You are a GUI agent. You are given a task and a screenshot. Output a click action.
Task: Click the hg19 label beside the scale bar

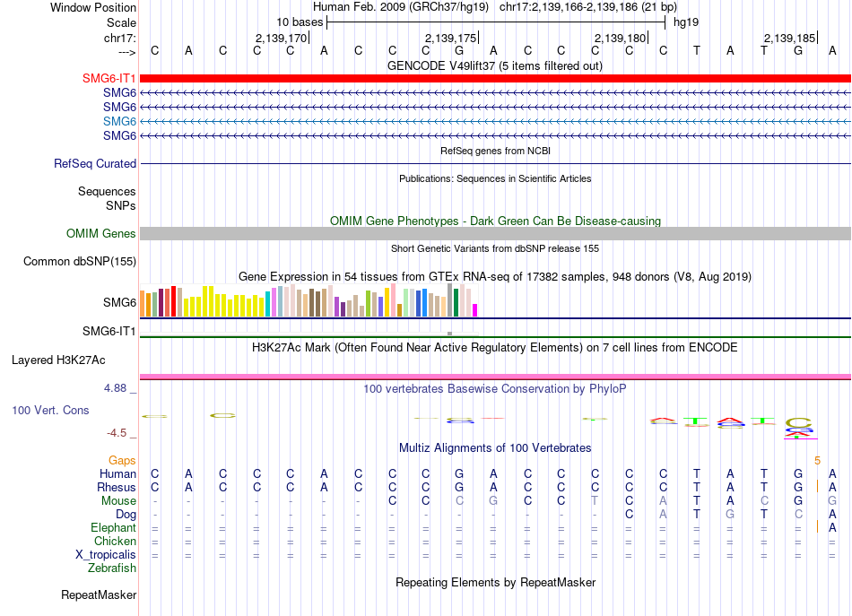(x=686, y=22)
